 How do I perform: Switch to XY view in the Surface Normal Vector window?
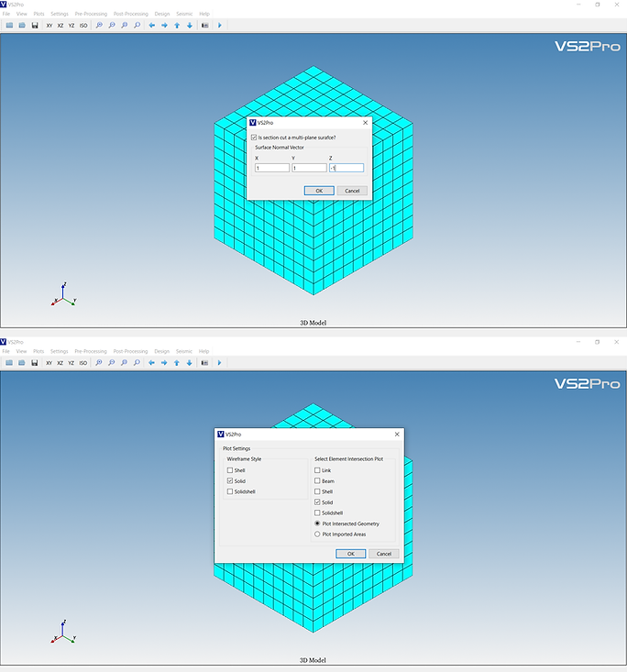point(49,26)
